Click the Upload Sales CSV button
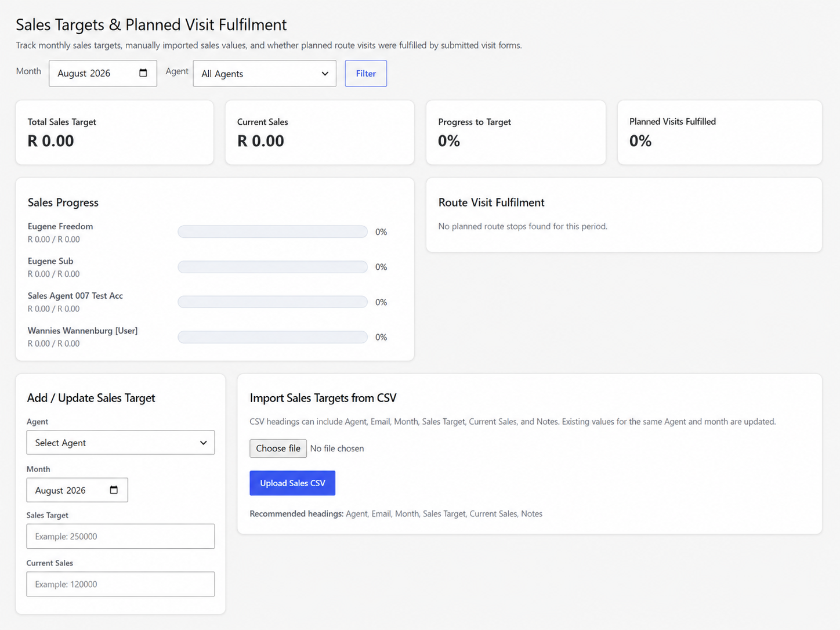840x630 pixels. 292,483
